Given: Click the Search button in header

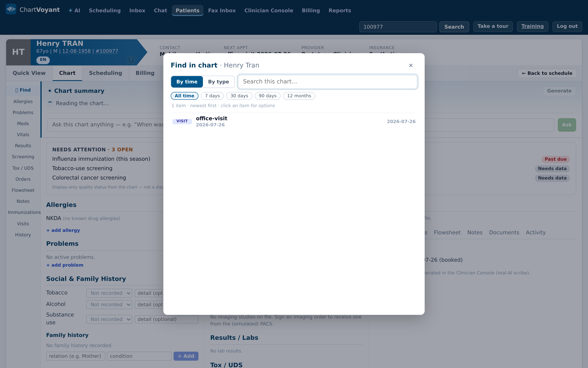Looking at the screenshot, I should pos(454,27).
